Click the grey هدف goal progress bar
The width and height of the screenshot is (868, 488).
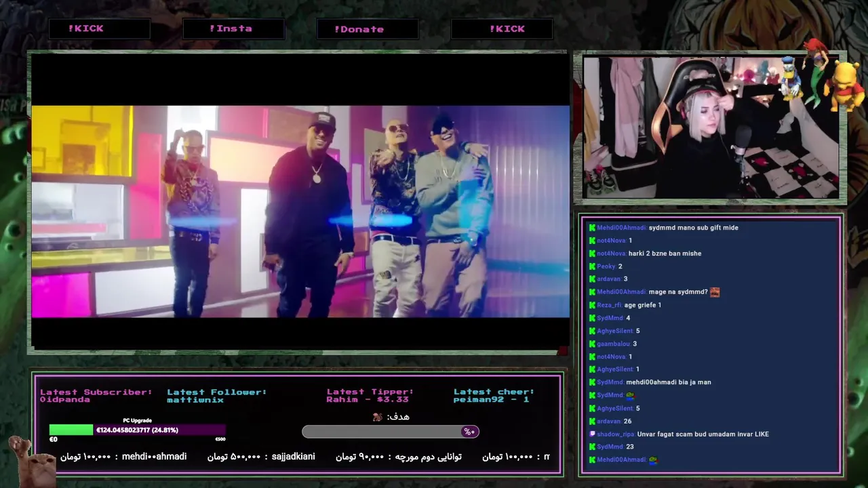click(390, 432)
